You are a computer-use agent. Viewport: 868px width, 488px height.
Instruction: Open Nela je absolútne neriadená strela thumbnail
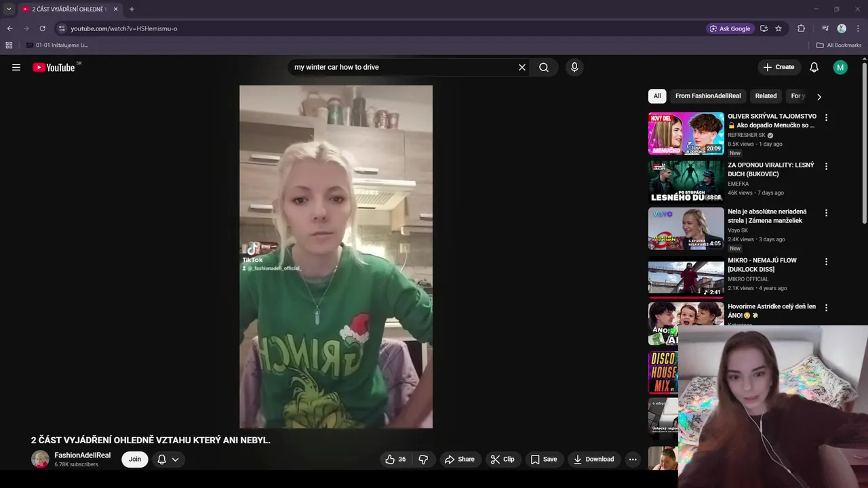coord(686,229)
